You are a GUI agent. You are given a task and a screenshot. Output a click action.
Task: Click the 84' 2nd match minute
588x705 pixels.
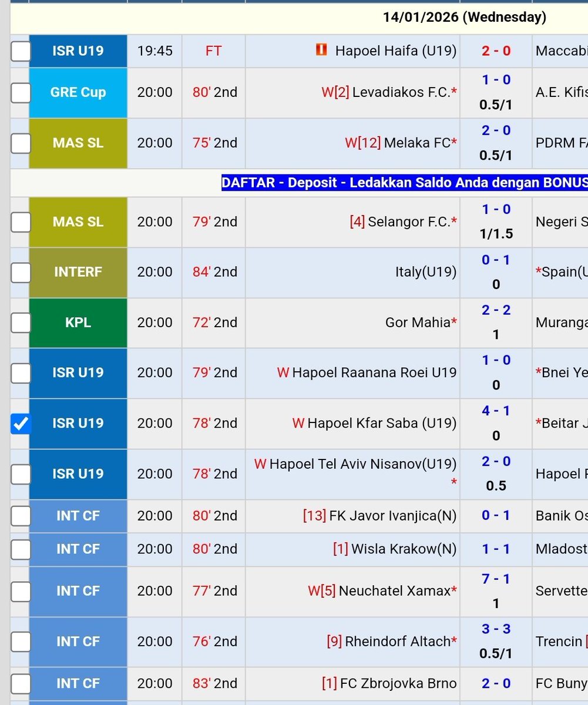coord(215,272)
